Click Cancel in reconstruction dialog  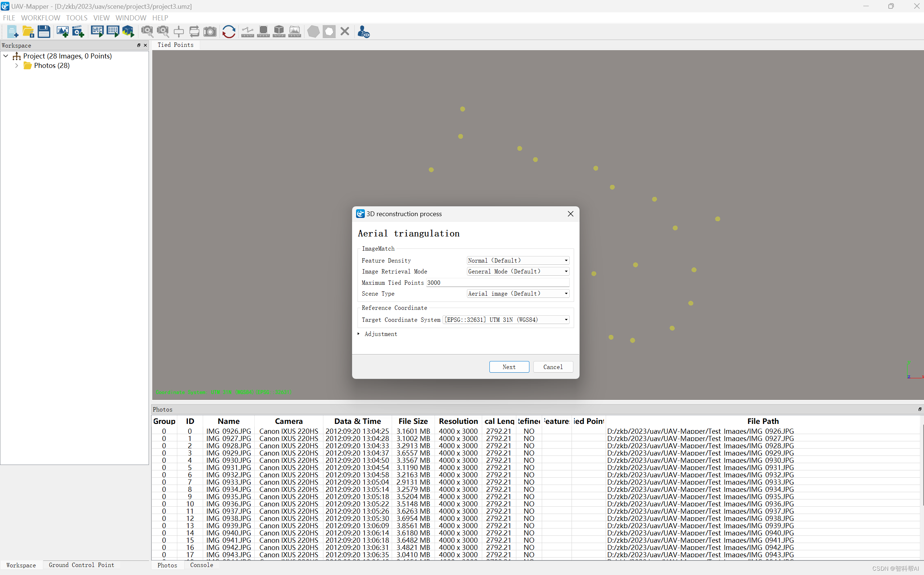coord(553,367)
